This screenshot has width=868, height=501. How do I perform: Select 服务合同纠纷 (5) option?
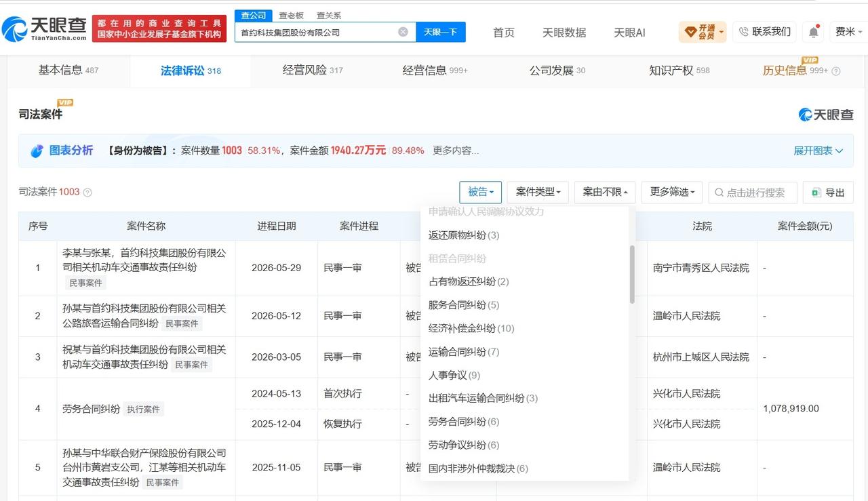point(464,305)
